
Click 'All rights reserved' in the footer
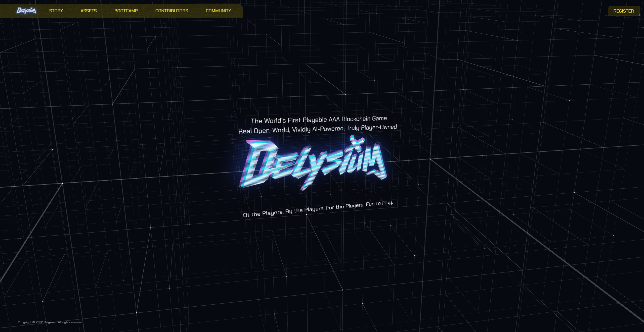(x=71, y=322)
